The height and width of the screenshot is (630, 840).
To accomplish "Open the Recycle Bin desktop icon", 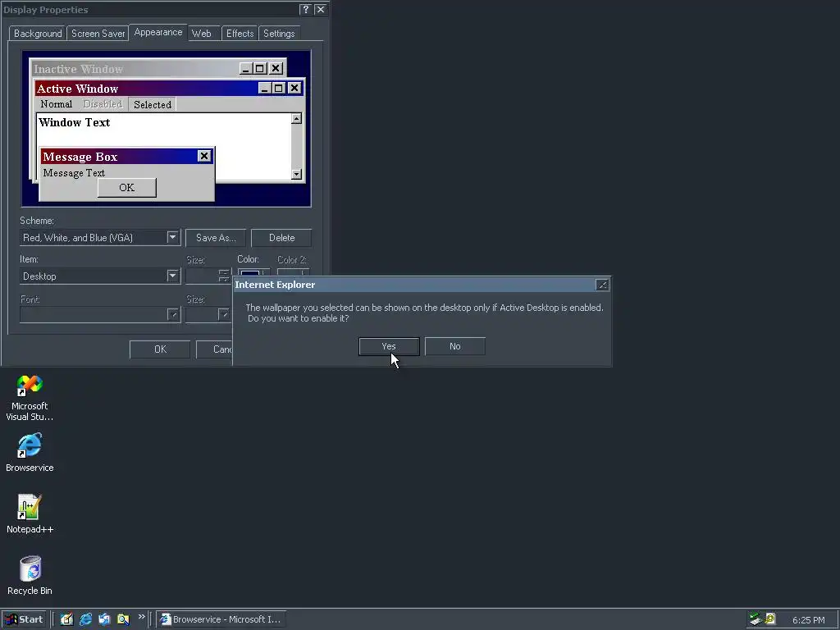I will [30, 575].
